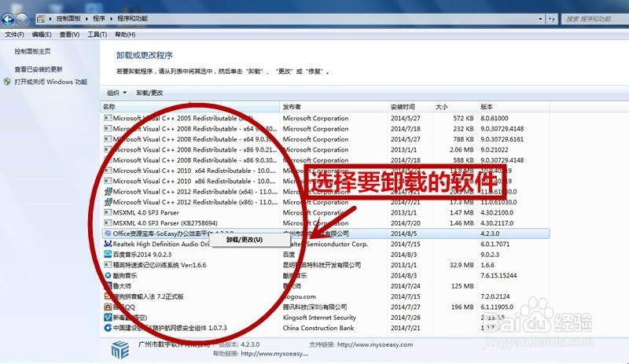The width and height of the screenshot is (629, 364).
Task: Click the Control Panel icon in the address bar
Action: pyautogui.click(x=41, y=19)
